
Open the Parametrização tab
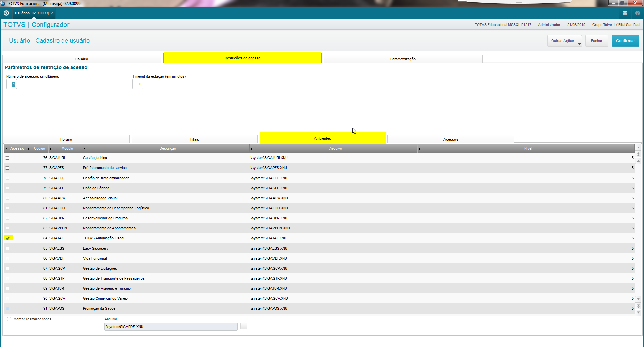pyautogui.click(x=403, y=59)
